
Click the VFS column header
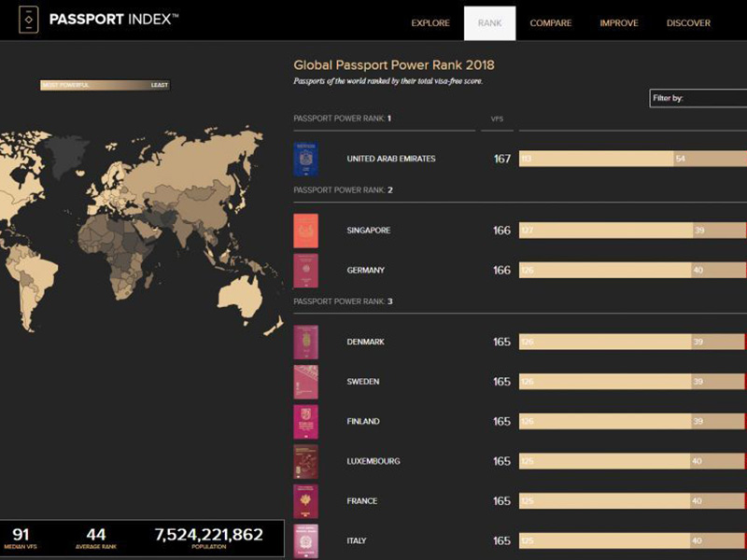[497, 119]
